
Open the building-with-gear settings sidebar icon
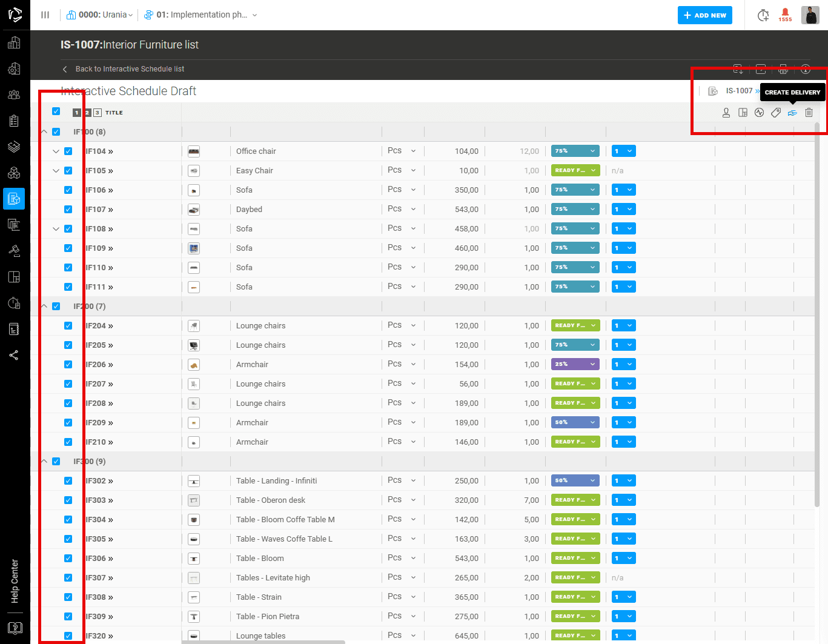[x=14, y=68]
